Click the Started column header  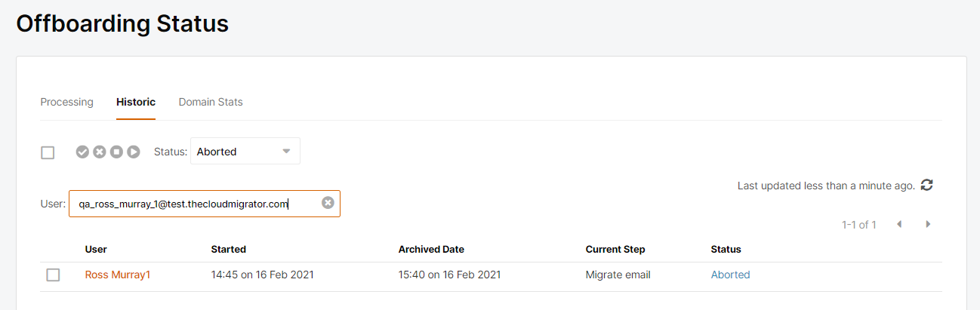pos(229,249)
